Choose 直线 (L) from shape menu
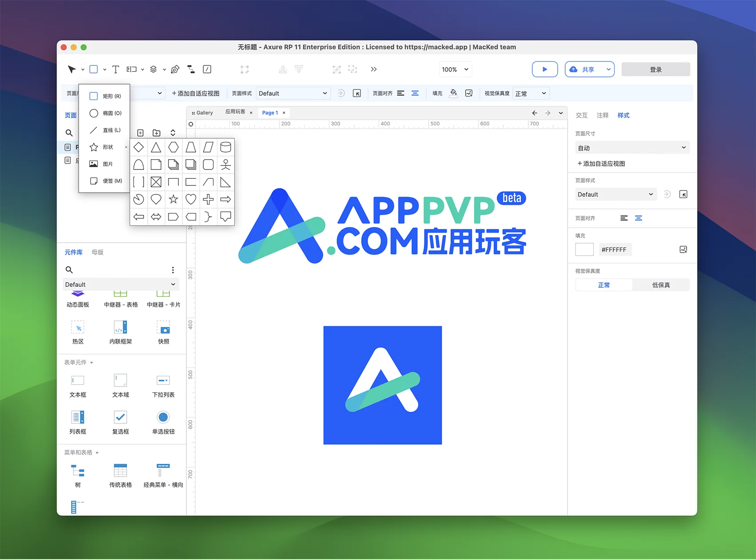The width and height of the screenshot is (756, 559). [x=105, y=130]
